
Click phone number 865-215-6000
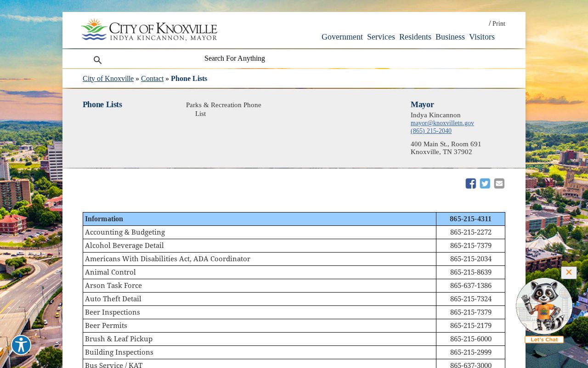tap(471, 339)
